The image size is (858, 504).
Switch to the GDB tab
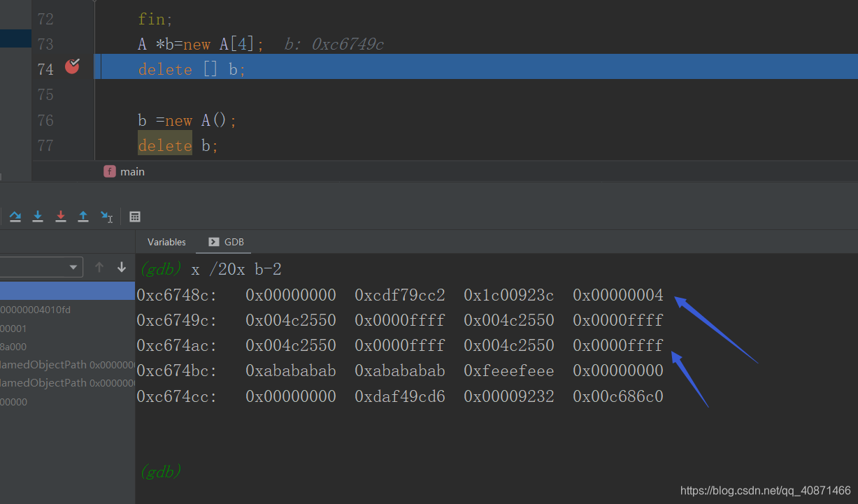pyautogui.click(x=227, y=242)
